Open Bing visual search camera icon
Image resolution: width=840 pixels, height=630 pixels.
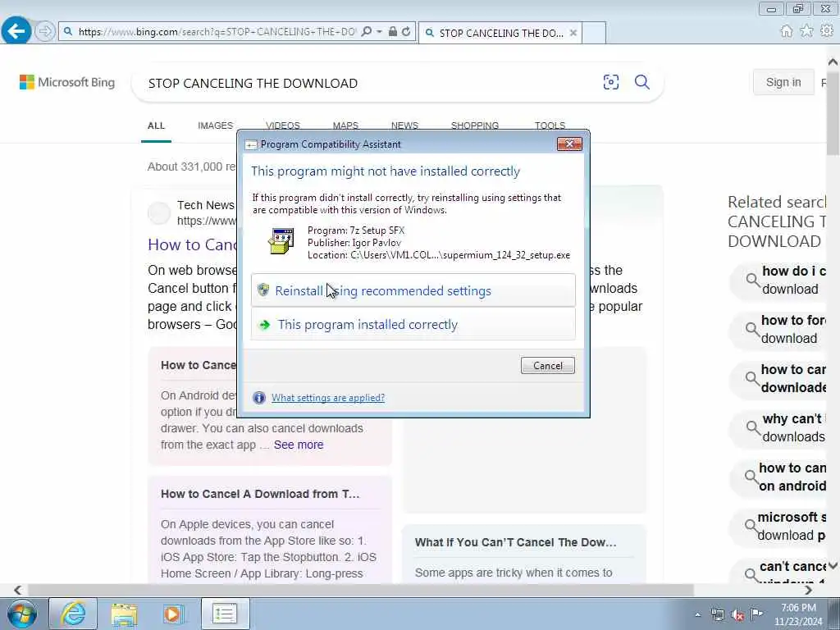610,82
